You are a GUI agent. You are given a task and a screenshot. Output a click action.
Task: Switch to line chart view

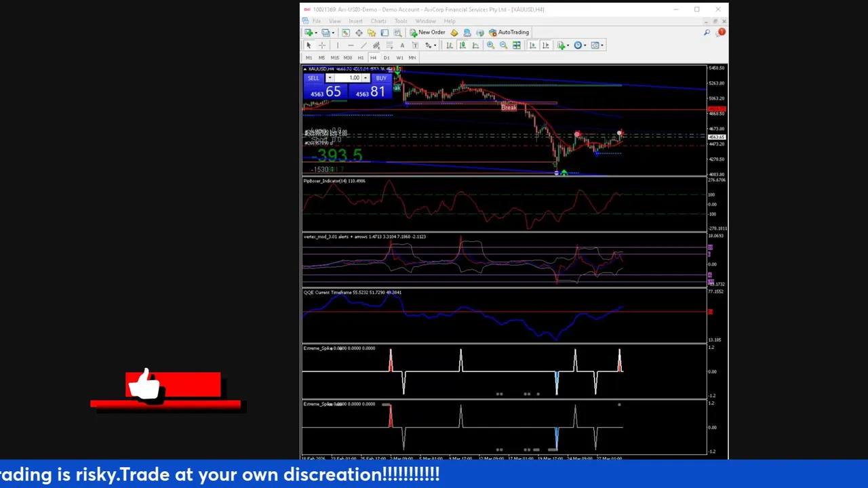point(475,45)
